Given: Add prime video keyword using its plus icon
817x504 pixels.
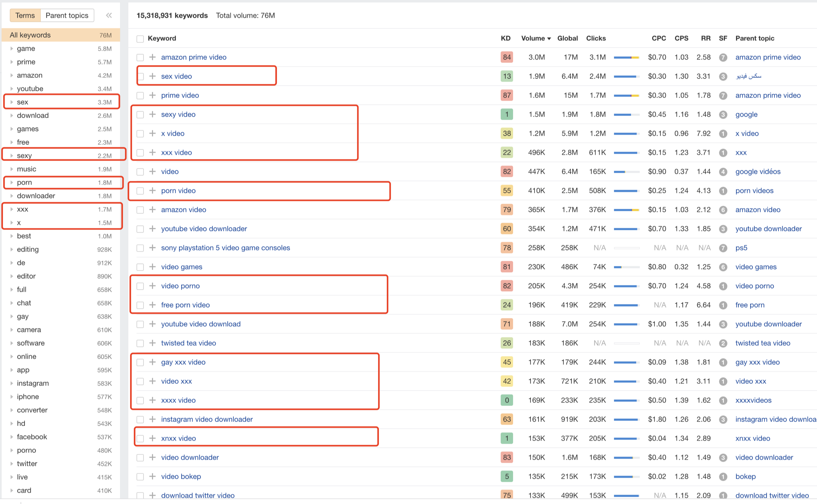Looking at the screenshot, I should click(152, 95).
